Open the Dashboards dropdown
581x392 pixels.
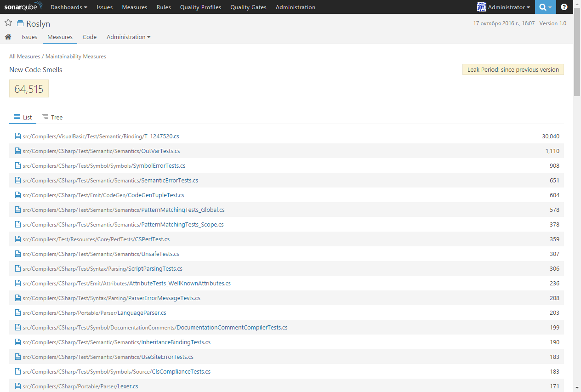(x=68, y=7)
